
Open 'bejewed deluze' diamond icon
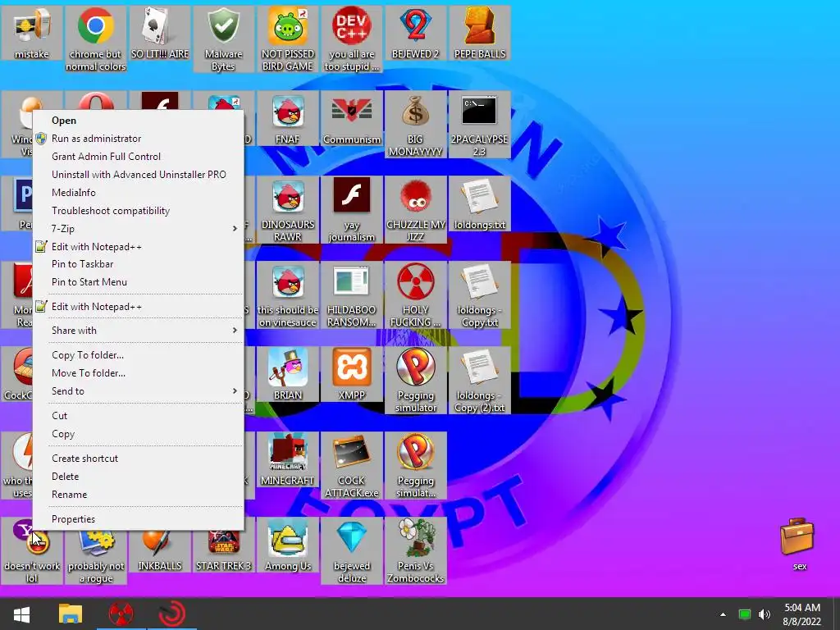[x=351, y=550]
